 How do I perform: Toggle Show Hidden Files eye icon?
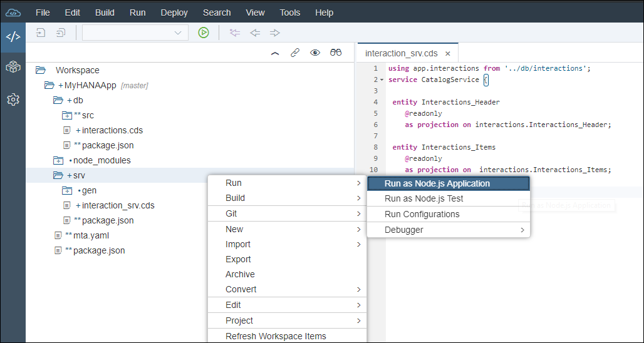[315, 53]
